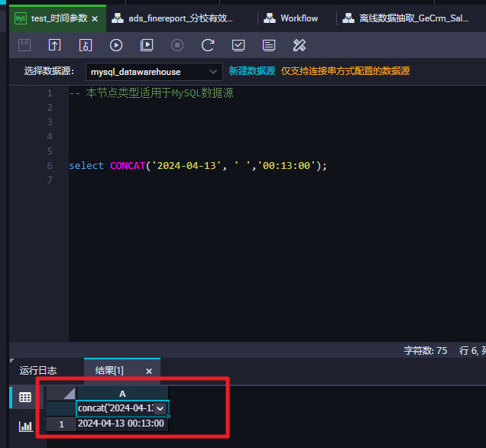
Task: Click row number 1 in results
Action: click(61, 424)
